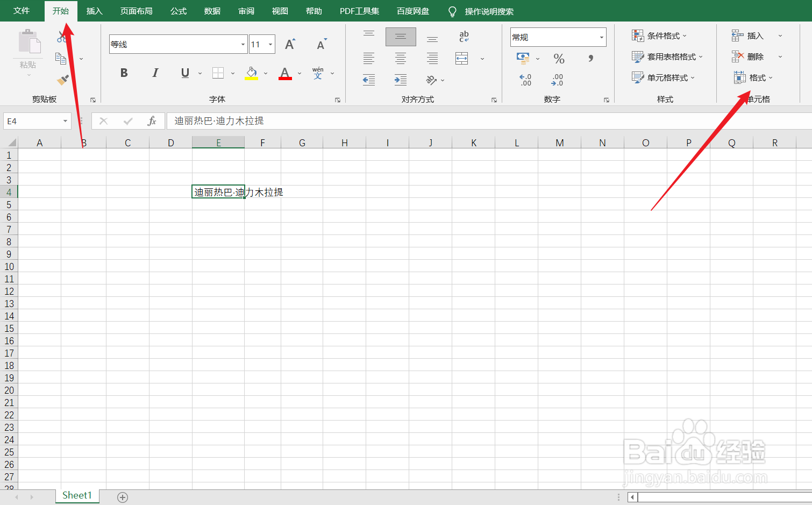Expand the fill color arrow

click(266, 73)
